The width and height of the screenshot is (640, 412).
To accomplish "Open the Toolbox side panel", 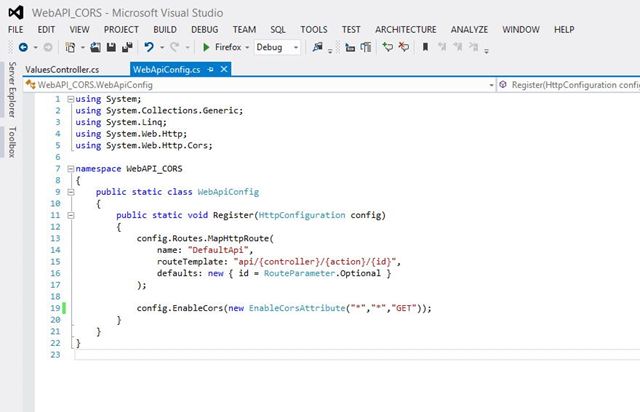I will pyautogui.click(x=12, y=142).
